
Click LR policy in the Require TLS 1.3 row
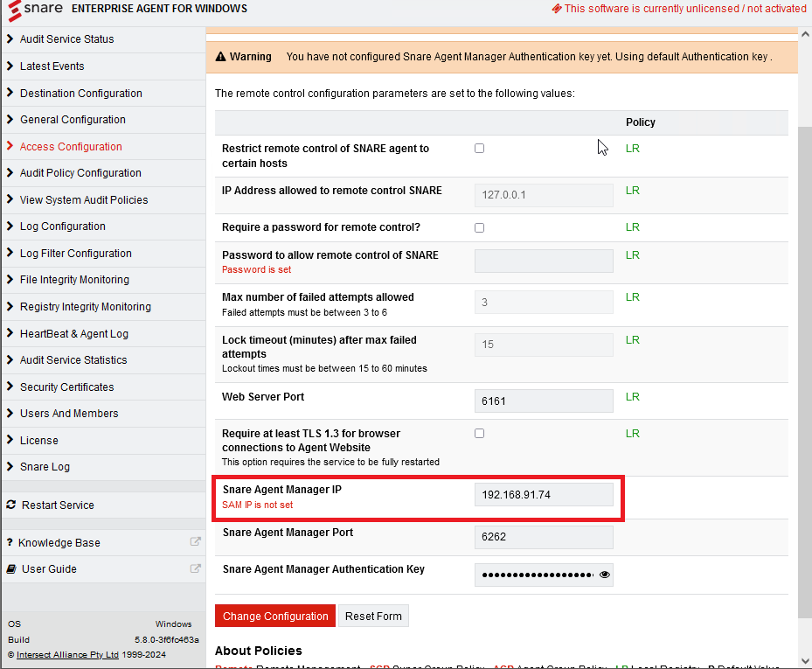(x=633, y=434)
